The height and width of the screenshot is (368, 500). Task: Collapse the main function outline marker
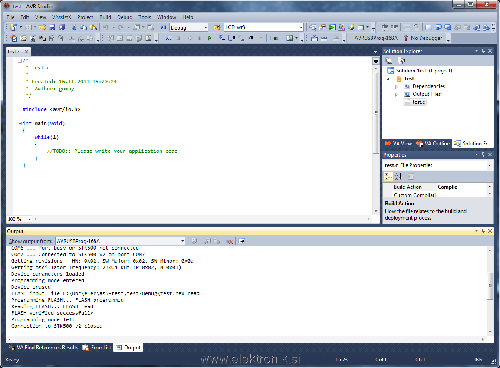(x=20, y=123)
